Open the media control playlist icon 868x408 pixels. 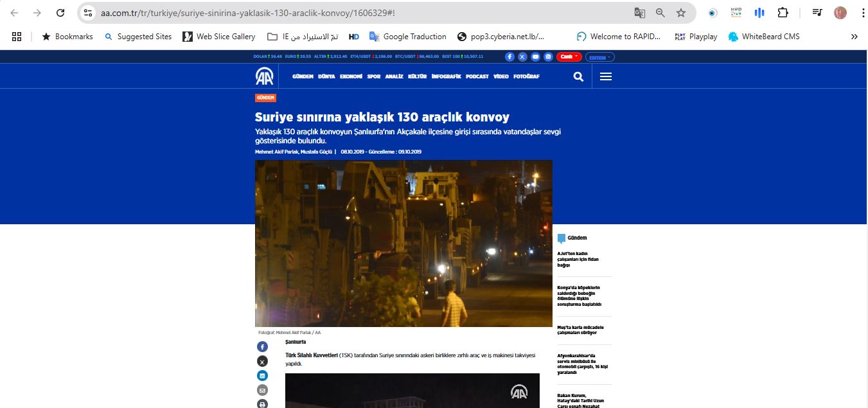817,13
